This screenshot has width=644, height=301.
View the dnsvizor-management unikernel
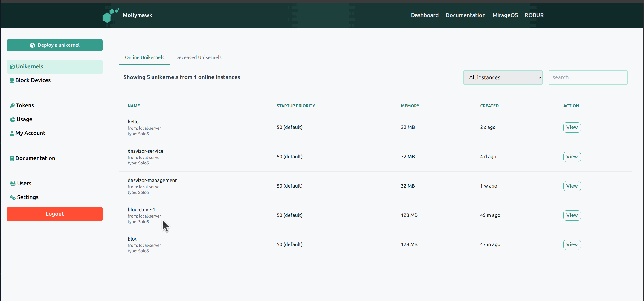pyautogui.click(x=572, y=186)
